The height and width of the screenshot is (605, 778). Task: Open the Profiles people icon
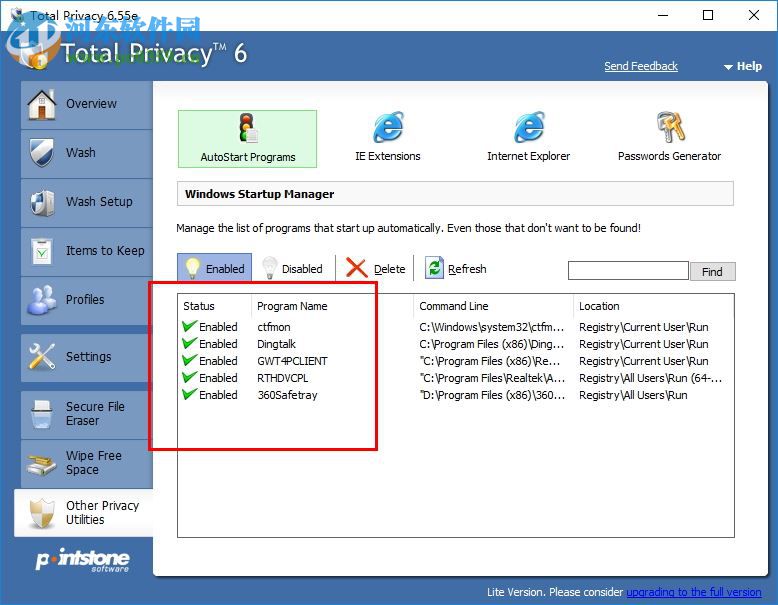click(x=42, y=300)
